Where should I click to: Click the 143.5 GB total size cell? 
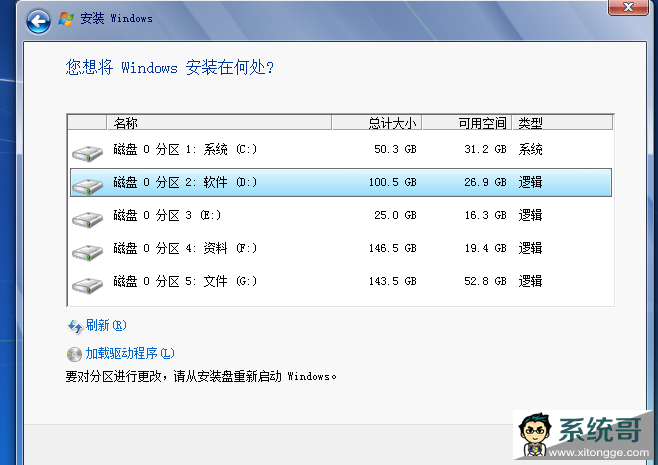coord(392,281)
